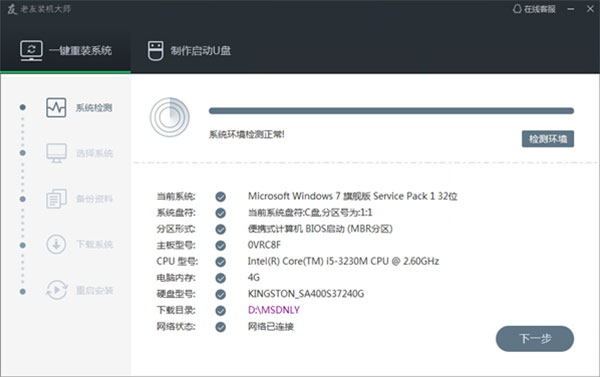Click check mark beside CPU 型号
The height and width of the screenshot is (377, 600).
click(x=220, y=262)
